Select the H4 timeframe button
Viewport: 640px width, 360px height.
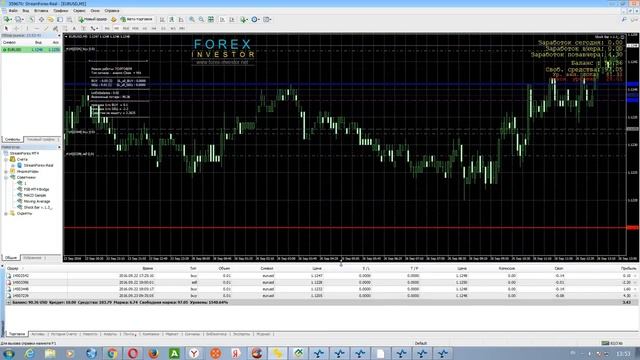click(x=154, y=28)
